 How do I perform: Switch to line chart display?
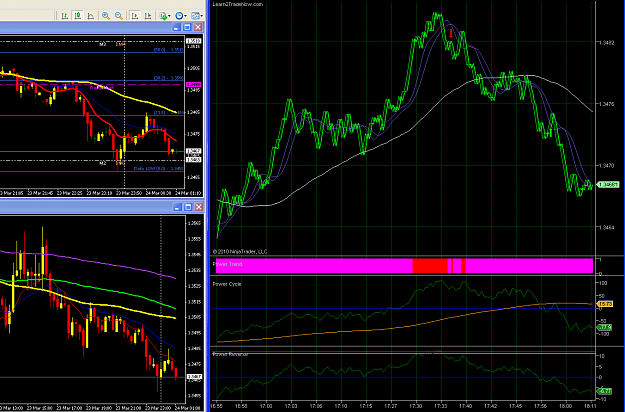(x=90, y=16)
